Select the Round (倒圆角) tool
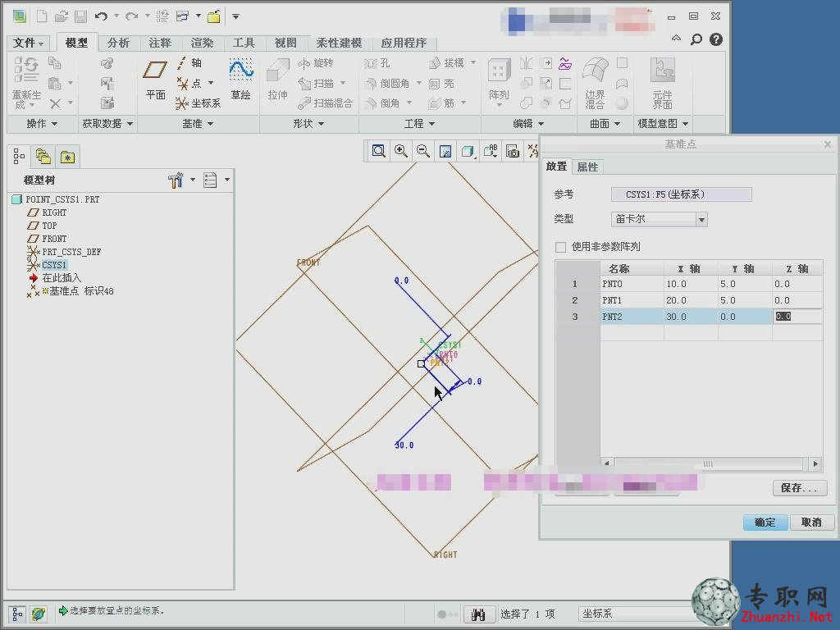 [387, 83]
